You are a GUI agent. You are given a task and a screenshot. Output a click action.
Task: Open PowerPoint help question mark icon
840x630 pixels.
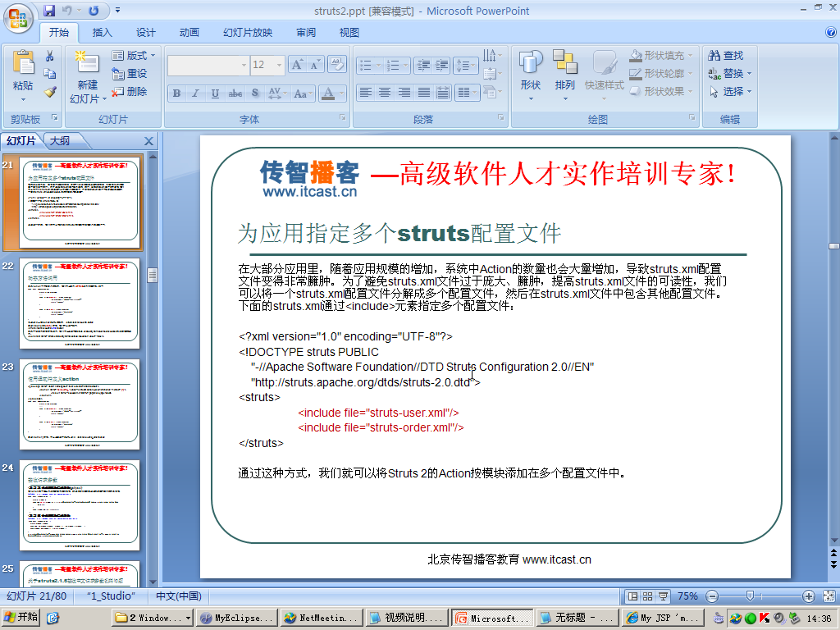(831, 32)
